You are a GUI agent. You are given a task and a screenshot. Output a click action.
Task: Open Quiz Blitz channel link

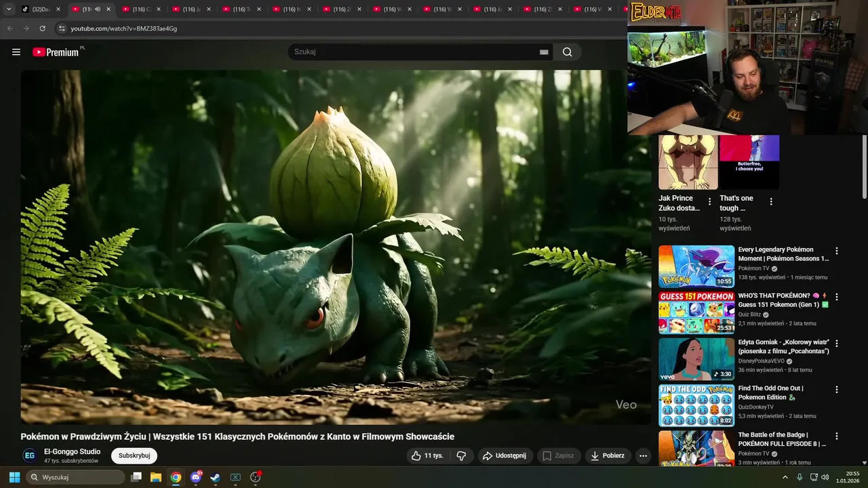coord(749,314)
